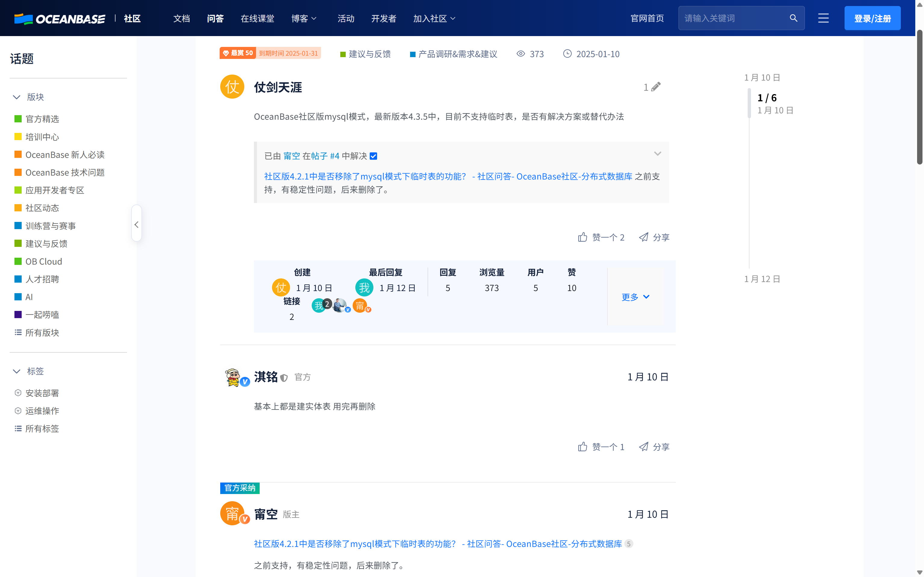924x577 pixels.
Task: Select OceanBase 新人必读 category
Action: click(59, 155)
